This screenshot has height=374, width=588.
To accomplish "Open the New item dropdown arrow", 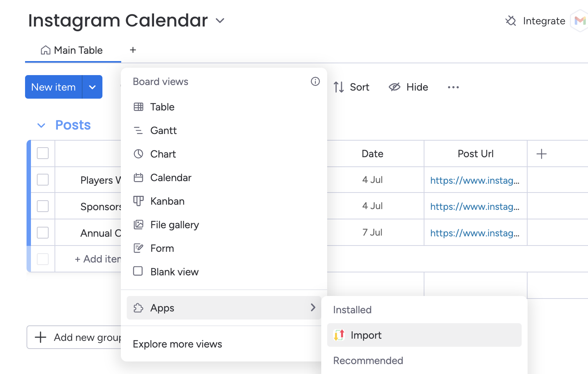I will pyautogui.click(x=92, y=87).
